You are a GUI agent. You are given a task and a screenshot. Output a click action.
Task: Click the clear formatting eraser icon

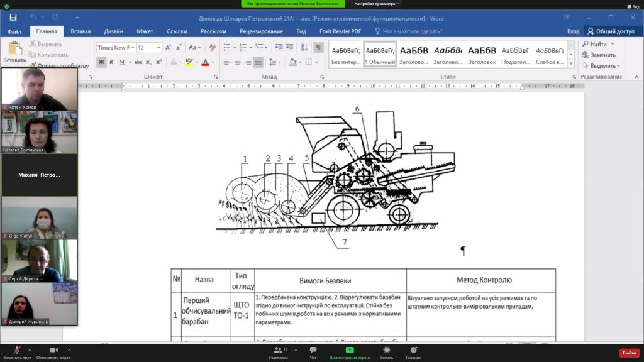click(212, 48)
